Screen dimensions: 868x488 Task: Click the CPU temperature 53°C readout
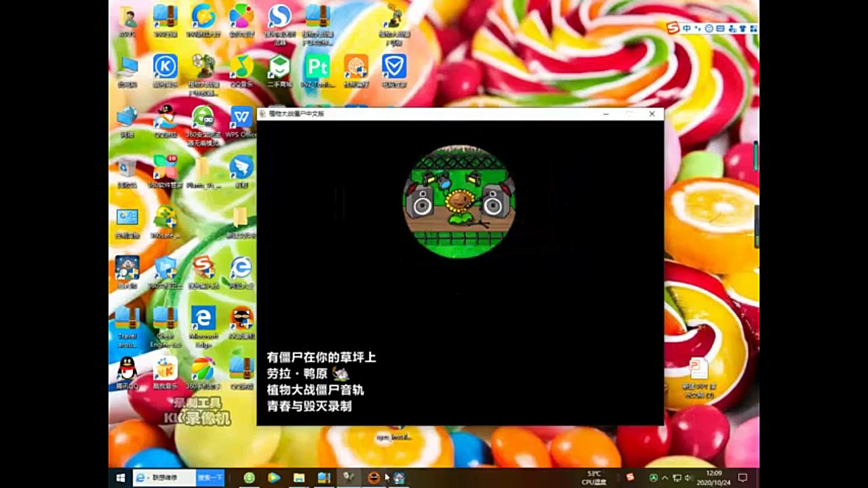pos(593,478)
